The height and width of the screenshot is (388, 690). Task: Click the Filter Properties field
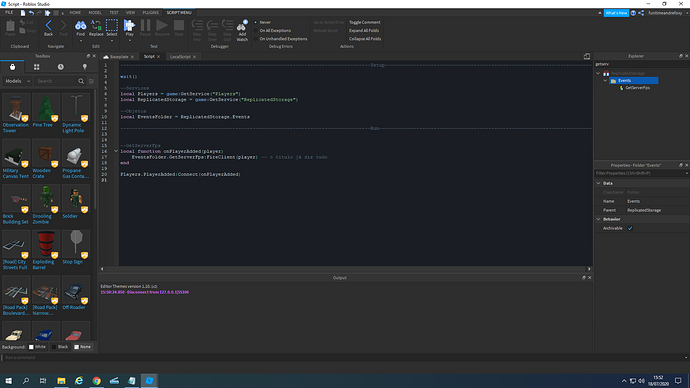(x=641, y=173)
